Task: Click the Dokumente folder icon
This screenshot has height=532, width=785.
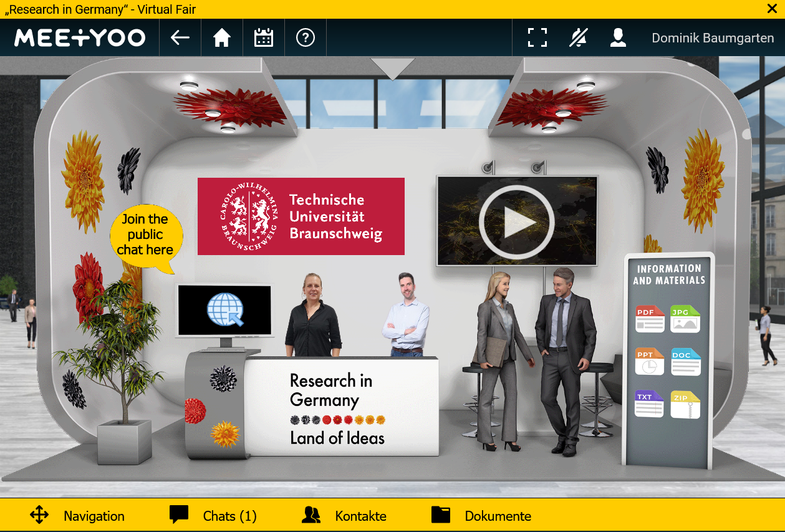Action: (x=441, y=515)
